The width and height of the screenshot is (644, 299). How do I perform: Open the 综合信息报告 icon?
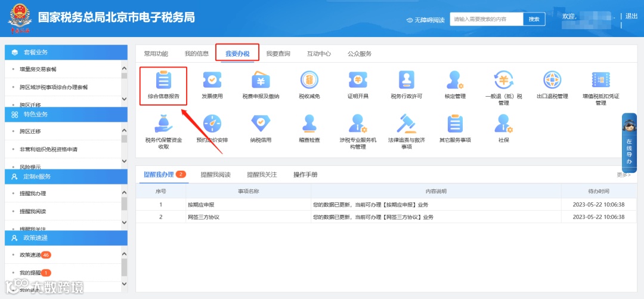coord(163,80)
